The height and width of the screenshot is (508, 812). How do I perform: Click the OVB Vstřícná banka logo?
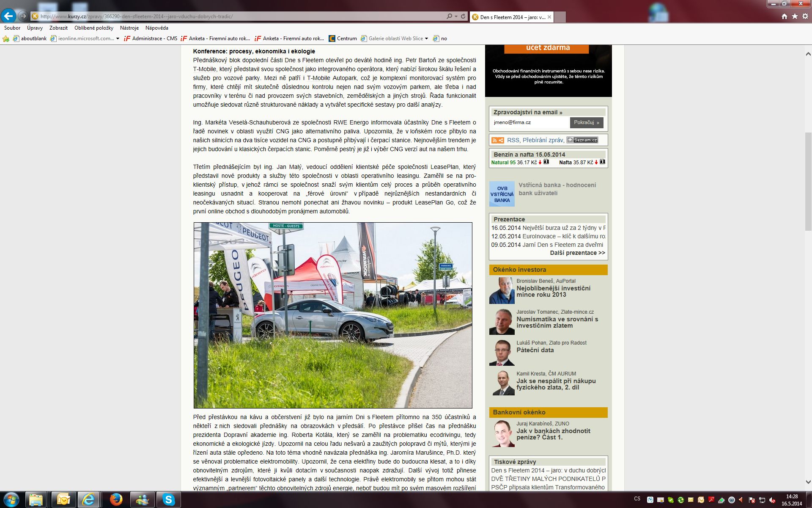(x=502, y=194)
